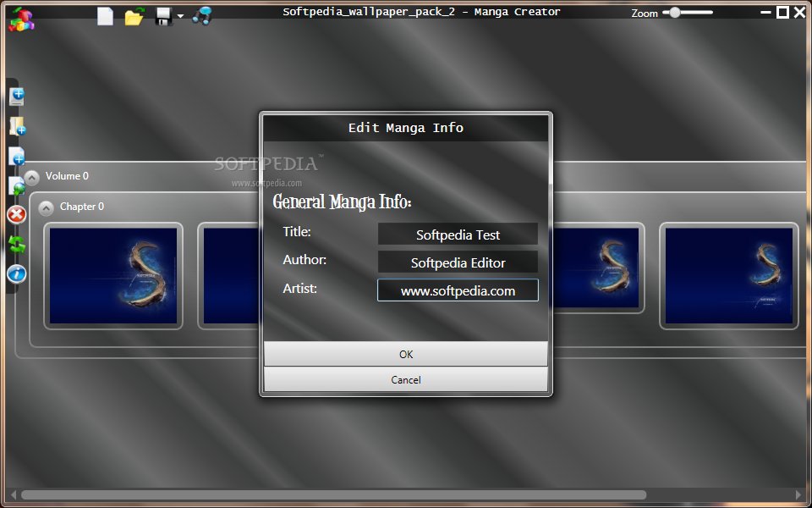Select the Volume 0 label
The height and width of the screenshot is (508, 812).
point(67,176)
